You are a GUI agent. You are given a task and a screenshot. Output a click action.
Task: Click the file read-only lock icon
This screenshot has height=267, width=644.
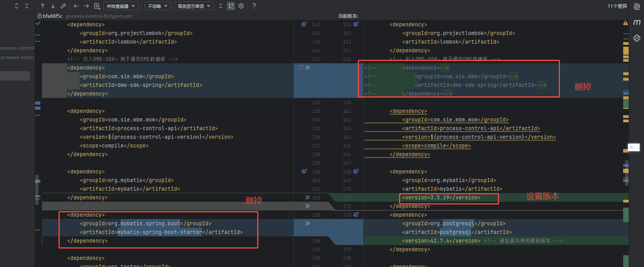40,16
